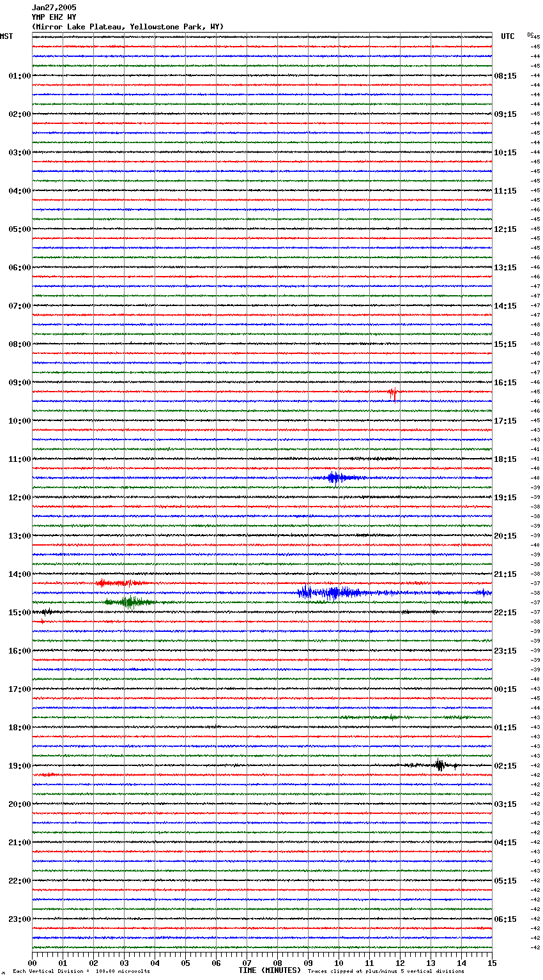The image size is (543, 980).
Task: Click minute 15 on the time axis
Action: click(492, 963)
